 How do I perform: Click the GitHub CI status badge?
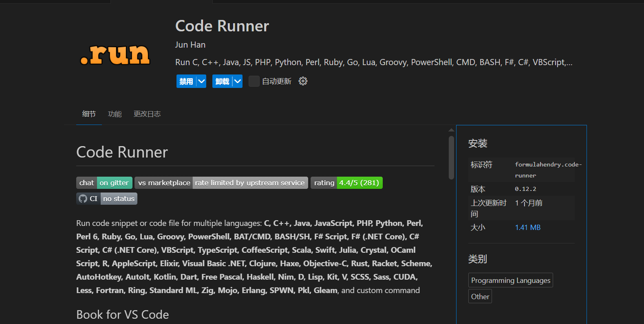pyautogui.click(x=107, y=199)
